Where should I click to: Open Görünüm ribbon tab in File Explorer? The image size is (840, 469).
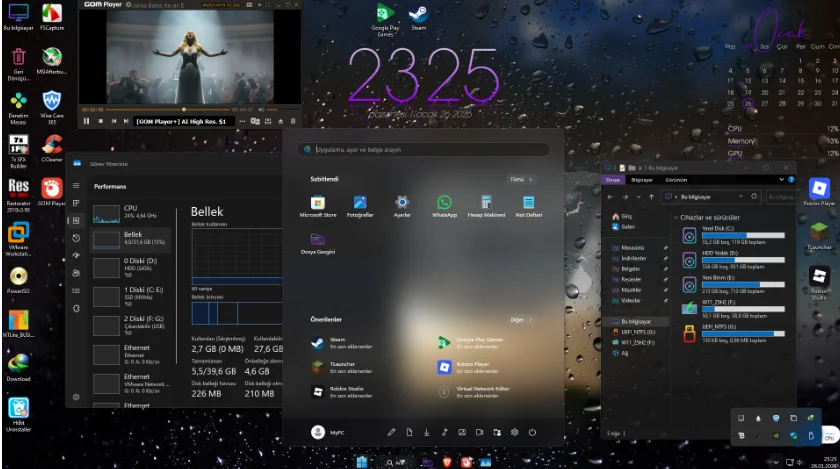pyautogui.click(x=676, y=180)
